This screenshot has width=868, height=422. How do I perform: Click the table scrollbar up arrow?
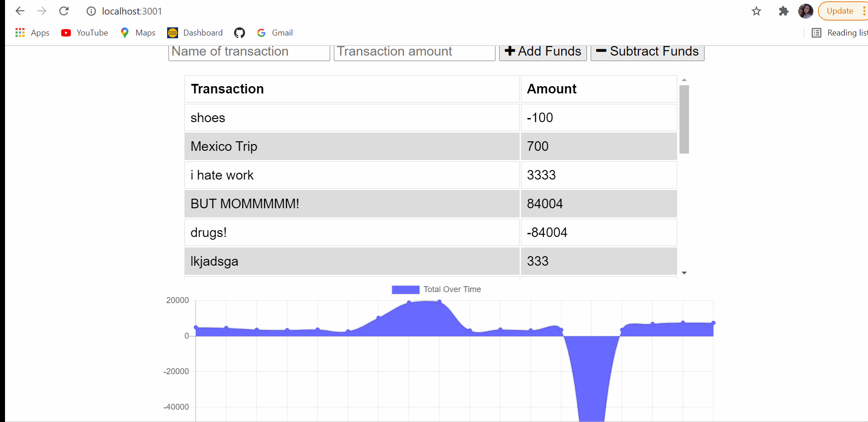pos(684,80)
